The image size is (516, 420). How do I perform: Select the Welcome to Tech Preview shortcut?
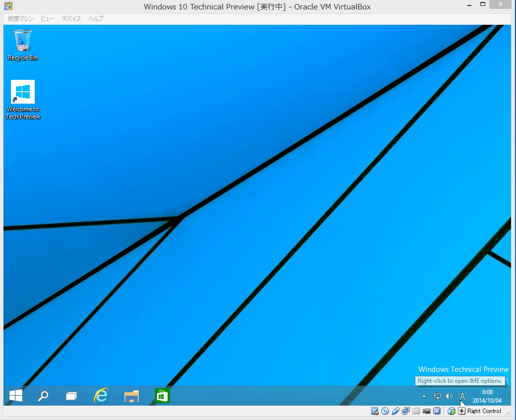(x=23, y=100)
